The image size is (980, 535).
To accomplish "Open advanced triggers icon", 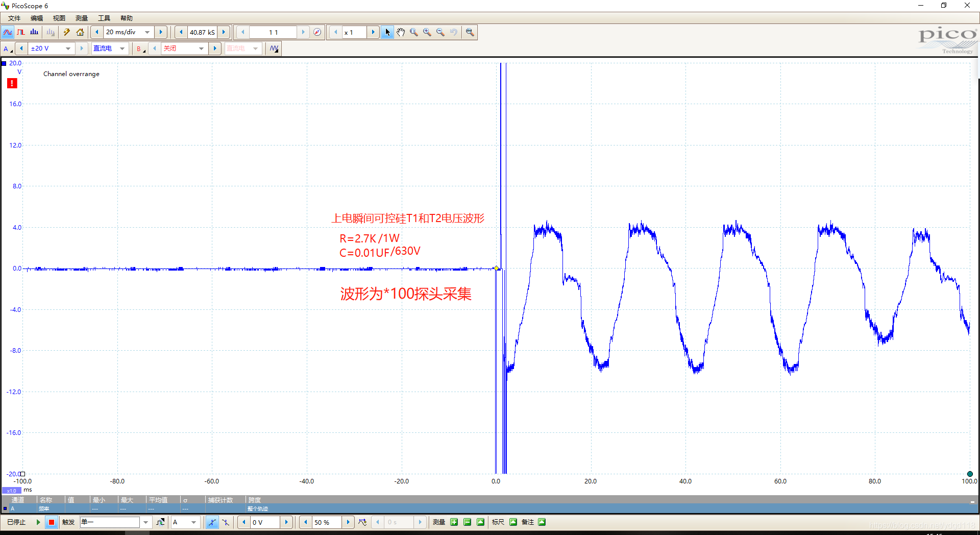I will point(160,522).
